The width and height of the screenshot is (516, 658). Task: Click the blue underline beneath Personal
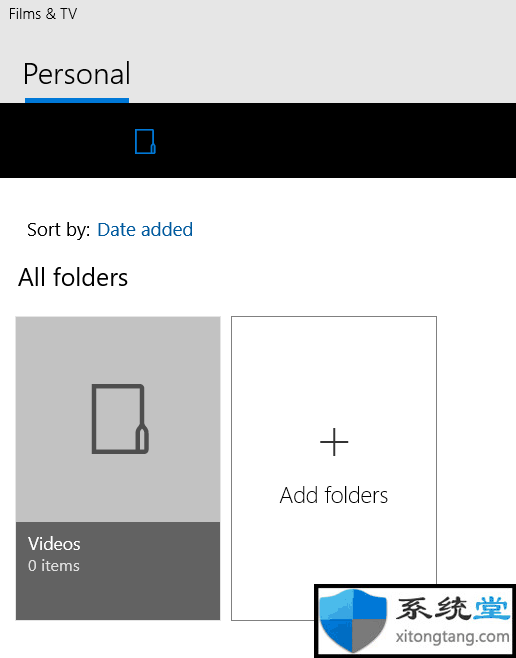(77, 100)
